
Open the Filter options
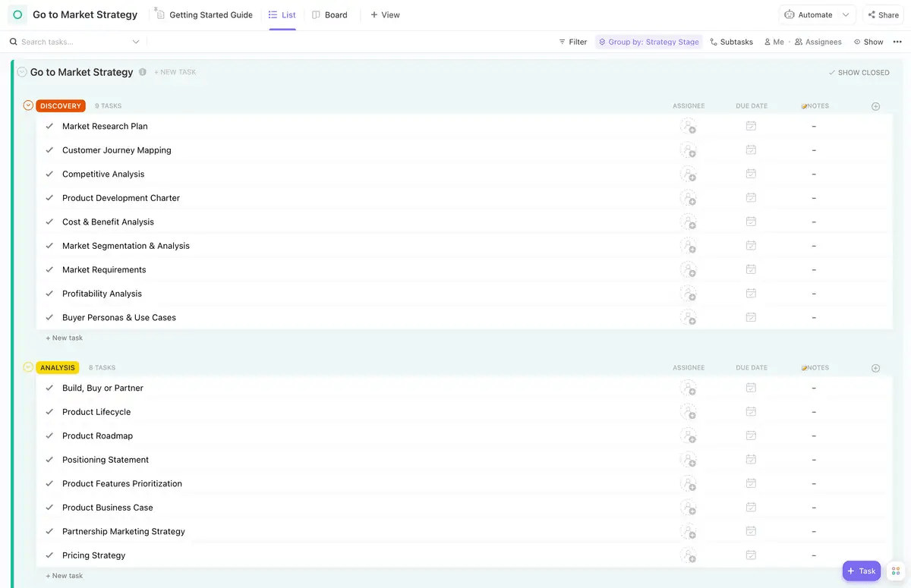572,42
